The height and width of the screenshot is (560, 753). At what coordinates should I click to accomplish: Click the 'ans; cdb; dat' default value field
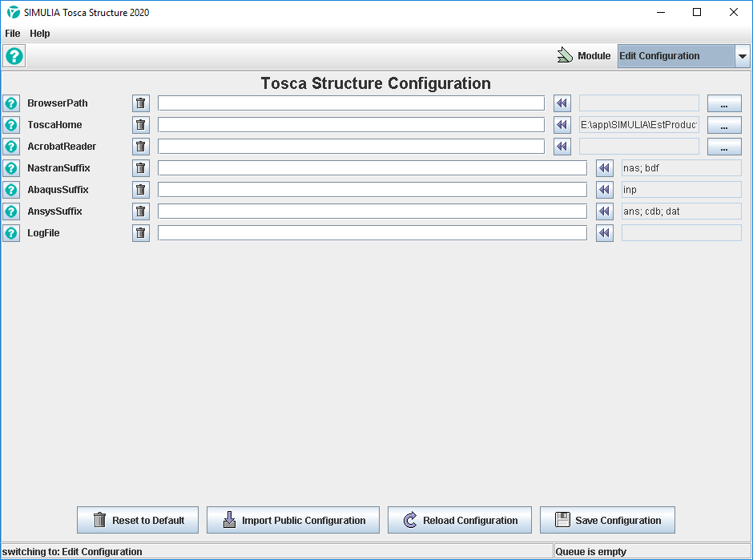tap(682, 212)
